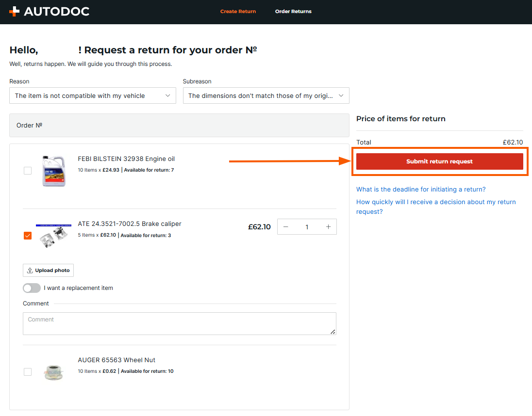Decrease brake caliper quantity with minus

point(286,227)
